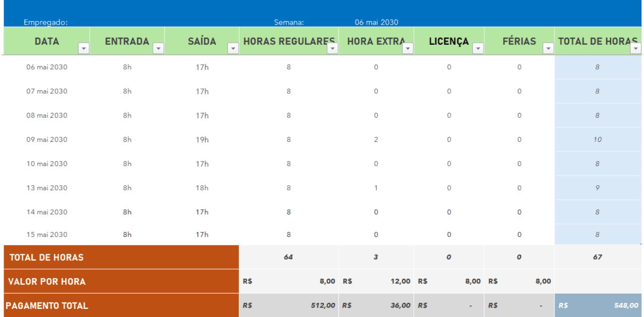The height and width of the screenshot is (317, 644).
Task: Click the "PAGAMENTO TOTAL" row label
Action: [x=121, y=305]
